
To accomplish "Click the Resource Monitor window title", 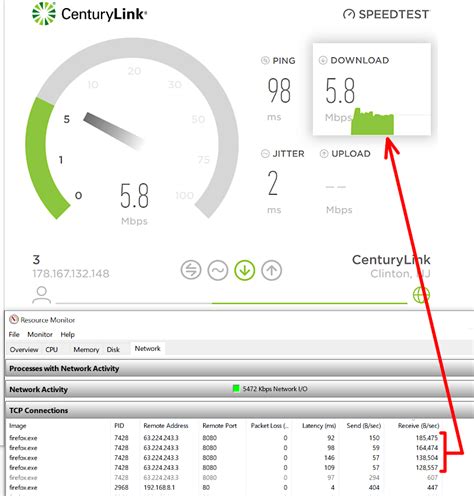I will [48, 320].
